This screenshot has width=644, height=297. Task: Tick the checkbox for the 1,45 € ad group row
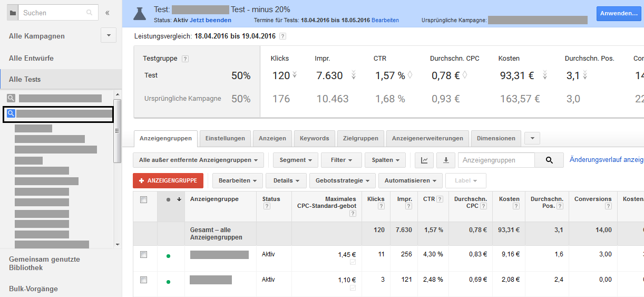[x=143, y=254]
